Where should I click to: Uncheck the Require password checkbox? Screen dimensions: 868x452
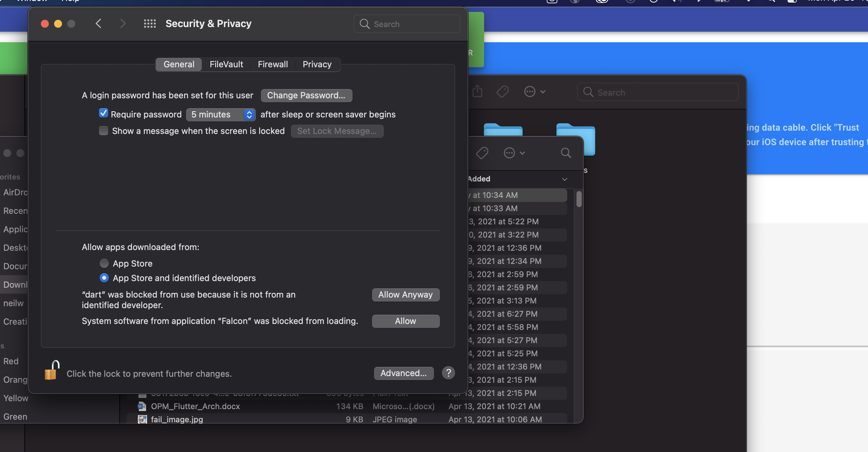pyautogui.click(x=104, y=113)
